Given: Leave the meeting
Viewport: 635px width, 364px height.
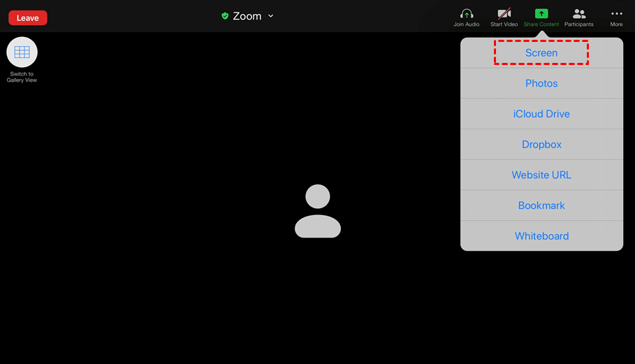Looking at the screenshot, I should pyautogui.click(x=28, y=17).
